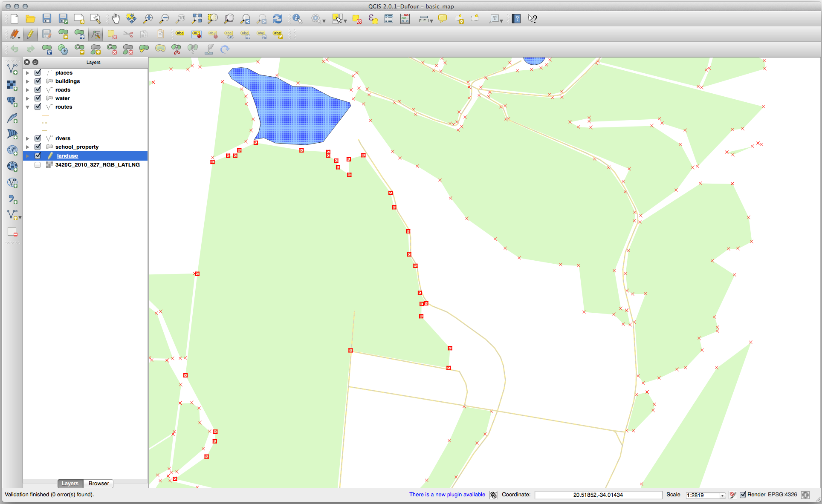Enable the 3420C_2010_327_RGB_LATLNG raster layer
The height and width of the screenshot is (504, 822).
[38, 165]
